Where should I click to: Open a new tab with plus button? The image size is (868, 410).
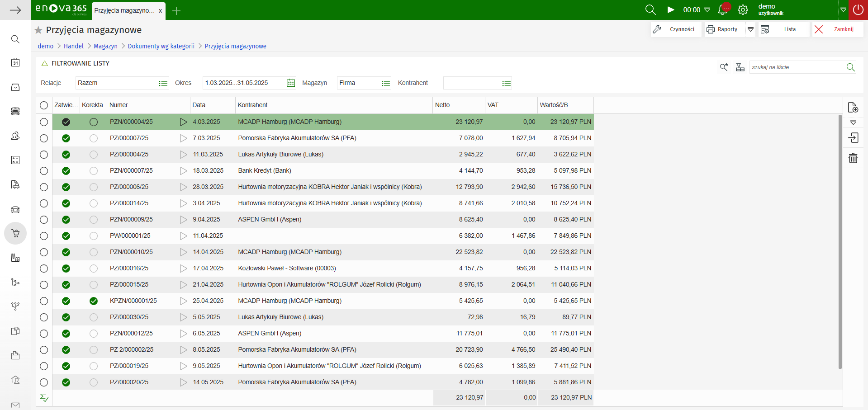click(176, 11)
